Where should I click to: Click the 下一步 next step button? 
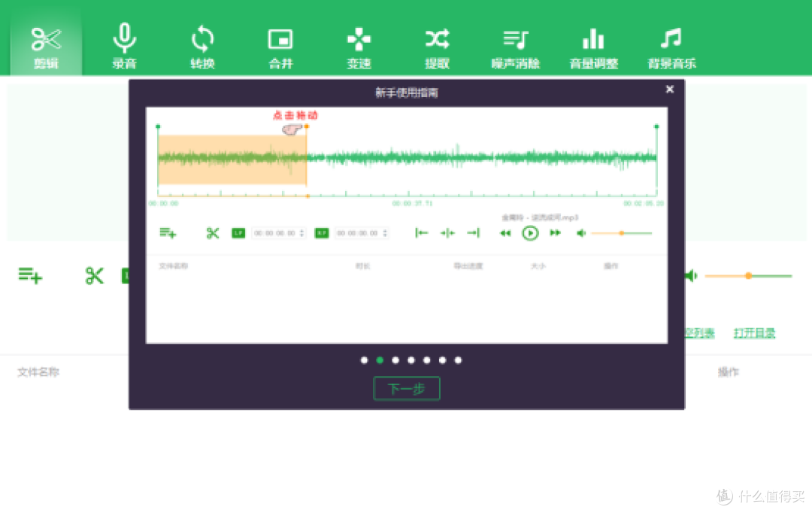point(407,389)
